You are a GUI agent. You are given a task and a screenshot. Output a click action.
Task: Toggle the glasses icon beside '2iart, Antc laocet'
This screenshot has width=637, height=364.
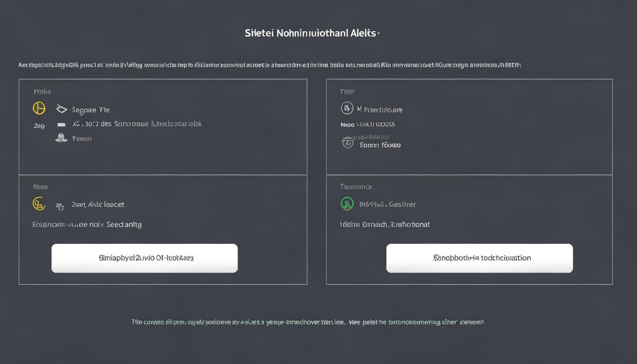tap(60, 206)
